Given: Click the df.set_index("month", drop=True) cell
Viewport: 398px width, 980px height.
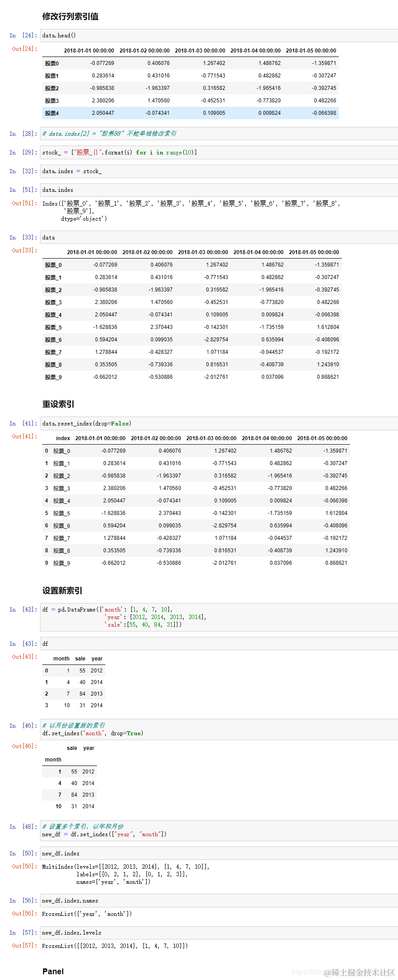Looking at the screenshot, I should pos(219,729).
